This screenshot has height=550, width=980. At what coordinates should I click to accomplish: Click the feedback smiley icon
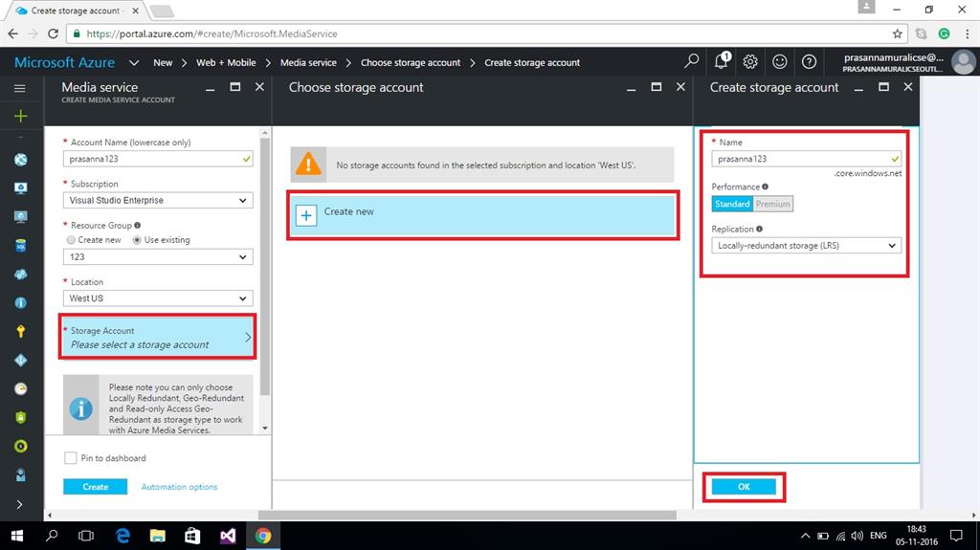779,61
